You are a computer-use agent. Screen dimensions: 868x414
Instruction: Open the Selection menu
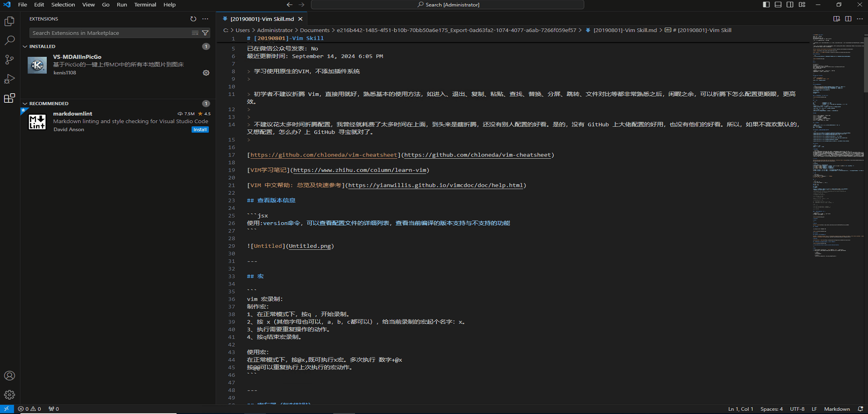point(63,5)
